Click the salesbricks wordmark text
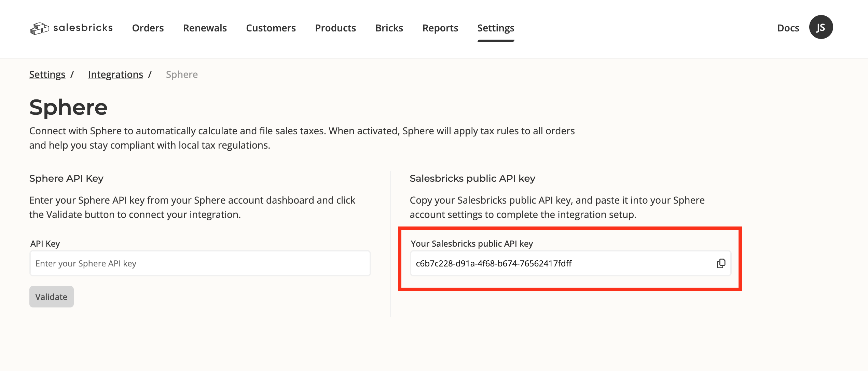868x371 pixels. point(83,28)
